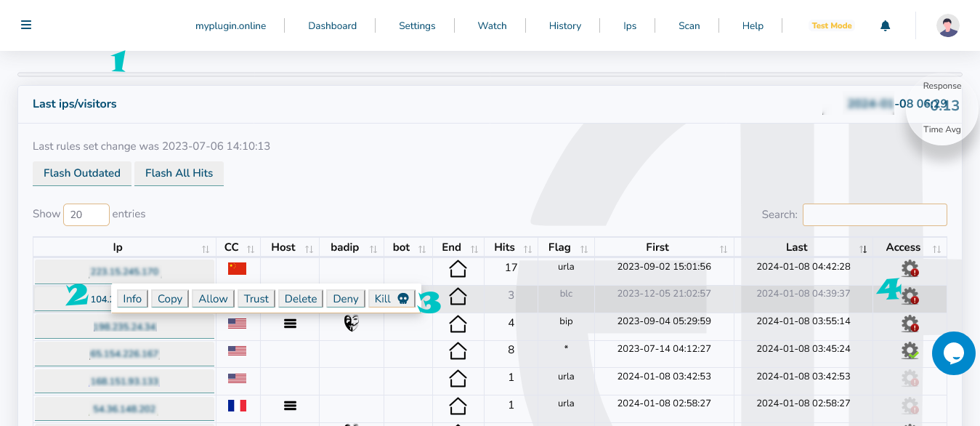Choose Deny in IP popup menu
The width and height of the screenshot is (980, 426).
coord(346,299)
